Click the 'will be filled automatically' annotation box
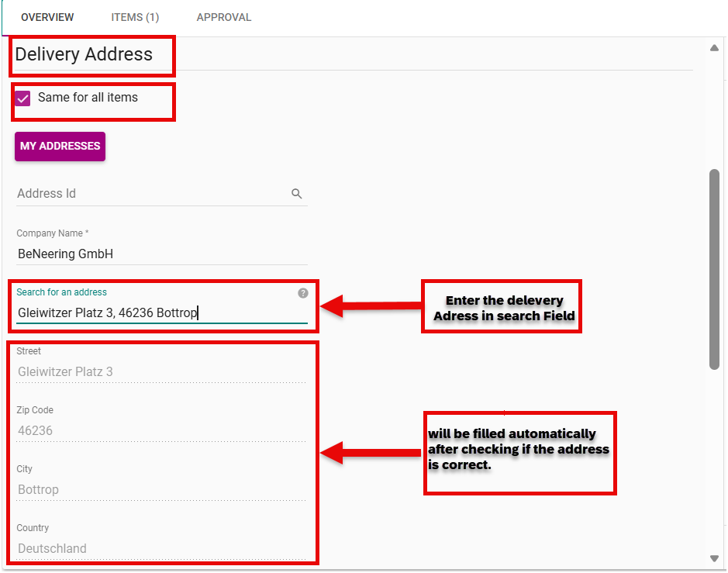The image size is (728, 573). coord(519,450)
